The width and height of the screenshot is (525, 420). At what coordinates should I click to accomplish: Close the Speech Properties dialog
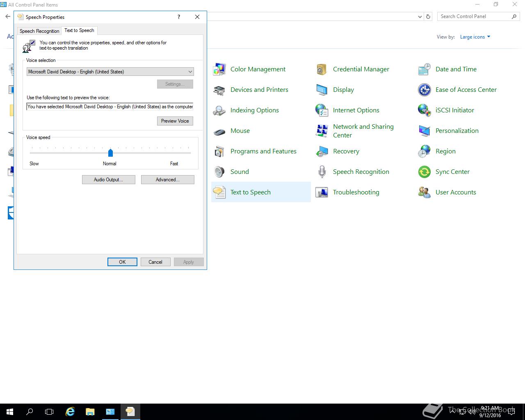click(x=197, y=17)
